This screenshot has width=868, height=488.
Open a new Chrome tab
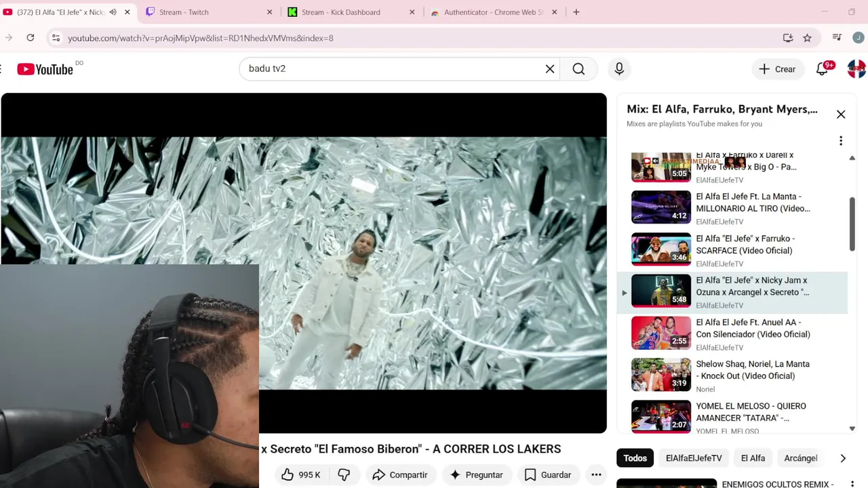click(x=576, y=12)
